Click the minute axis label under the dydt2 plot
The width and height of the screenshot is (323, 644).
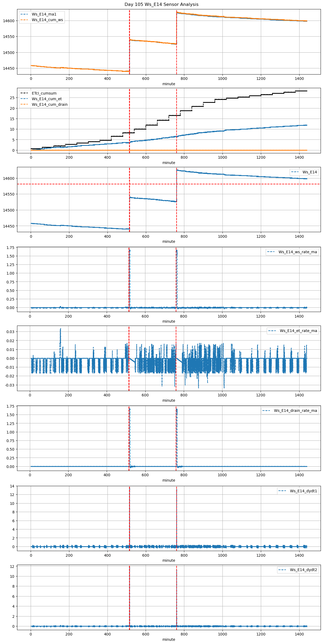pos(169,639)
